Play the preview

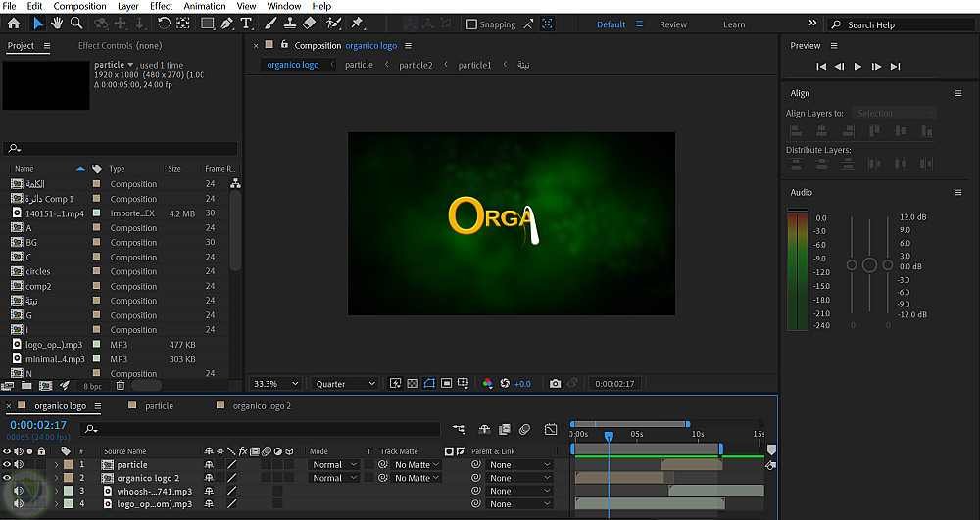pyautogui.click(x=857, y=66)
